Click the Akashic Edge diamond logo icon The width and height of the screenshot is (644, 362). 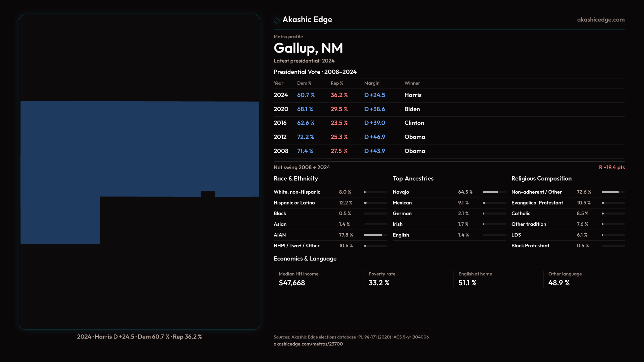coord(277,20)
